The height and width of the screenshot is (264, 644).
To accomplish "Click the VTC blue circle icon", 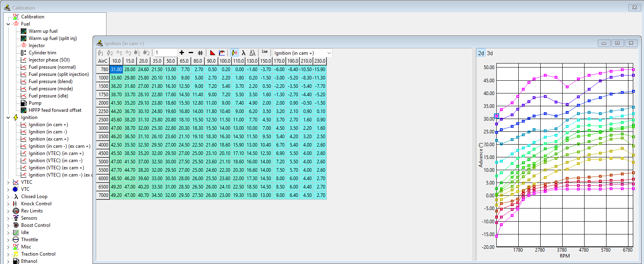I will [16, 189].
